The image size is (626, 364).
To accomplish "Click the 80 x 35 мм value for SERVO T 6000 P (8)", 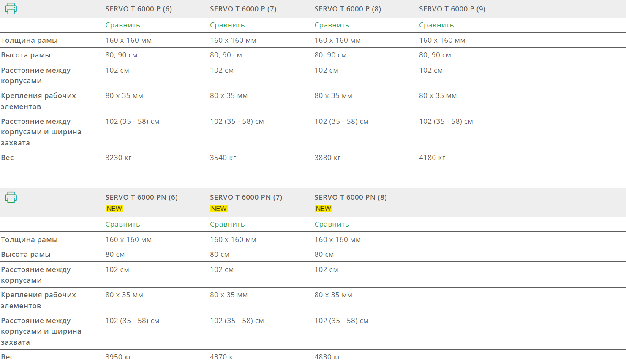I will click(333, 95).
